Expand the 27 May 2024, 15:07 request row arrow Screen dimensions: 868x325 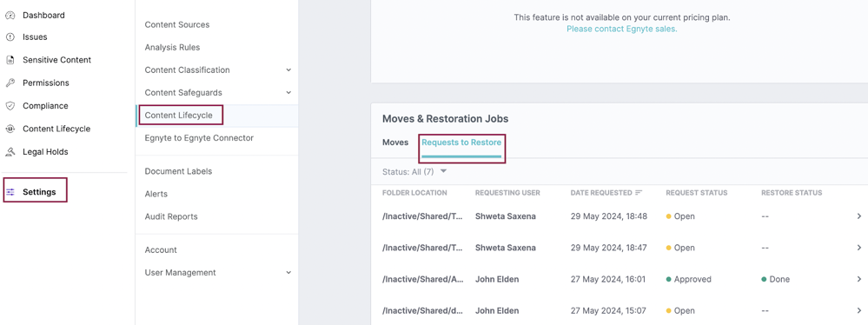[x=859, y=311]
